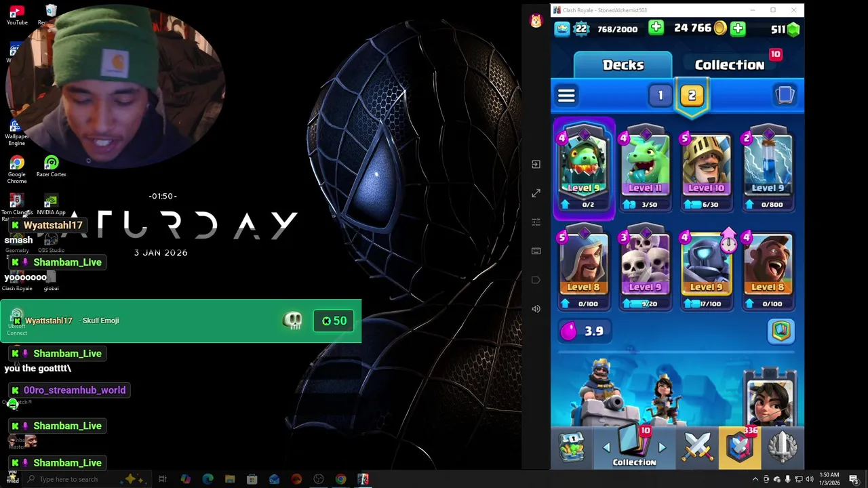Toggle fullscreen in emulator sidebar
The height and width of the screenshot is (488, 868).
tap(536, 193)
